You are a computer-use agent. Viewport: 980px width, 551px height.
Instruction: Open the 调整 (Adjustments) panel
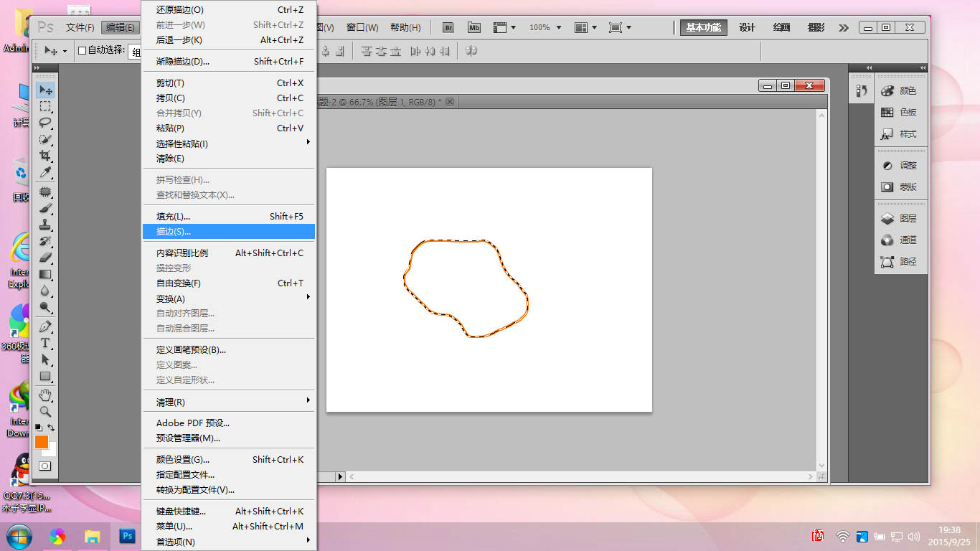pos(900,166)
